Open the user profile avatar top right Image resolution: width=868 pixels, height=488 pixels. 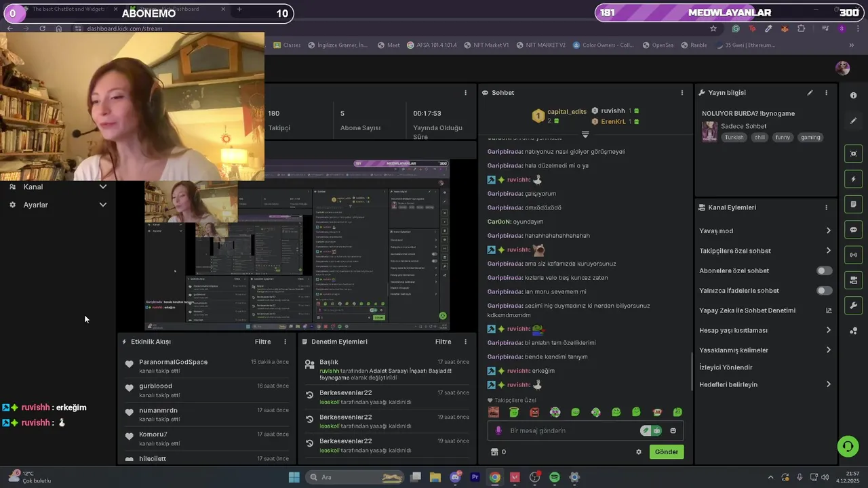(x=842, y=68)
